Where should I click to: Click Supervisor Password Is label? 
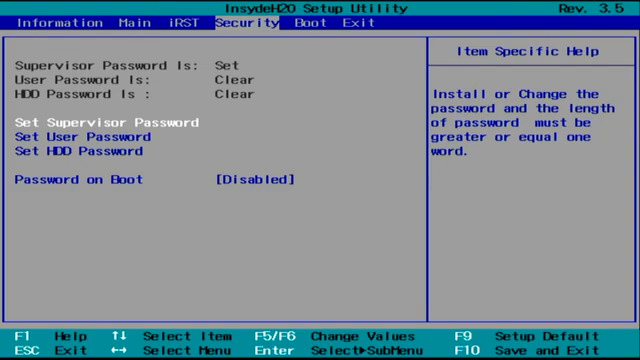pos(107,66)
